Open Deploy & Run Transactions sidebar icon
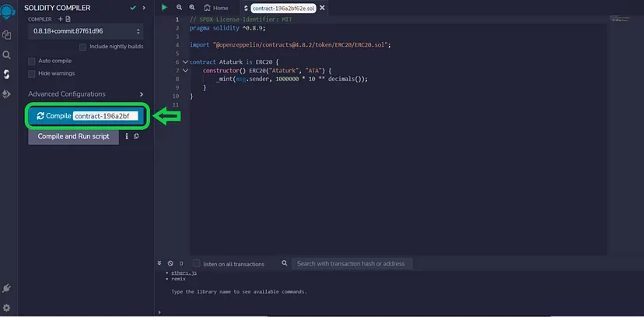The width and height of the screenshot is (644, 317). tap(7, 93)
